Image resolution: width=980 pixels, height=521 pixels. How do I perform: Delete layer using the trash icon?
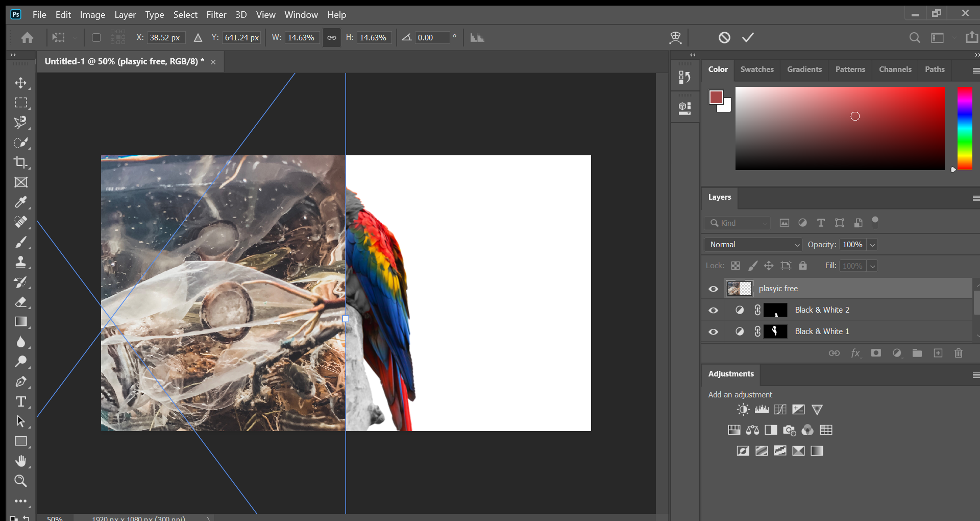tap(959, 353)
